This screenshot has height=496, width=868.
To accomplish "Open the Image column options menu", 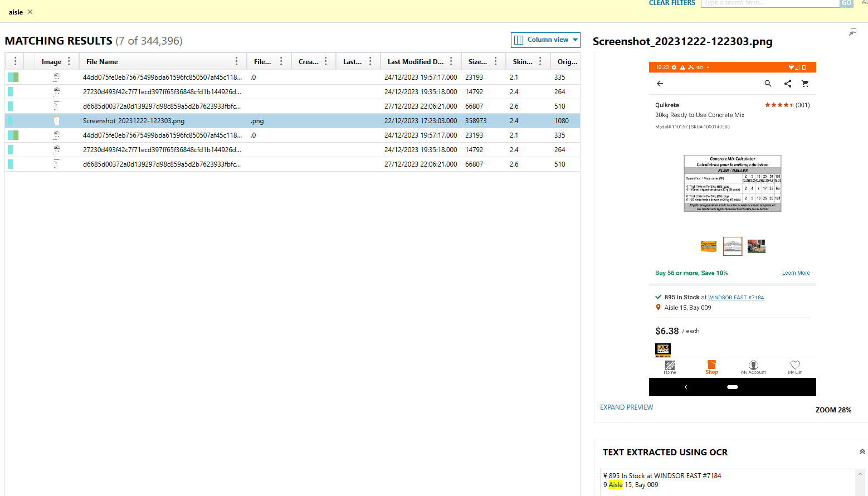I will 69,61.
